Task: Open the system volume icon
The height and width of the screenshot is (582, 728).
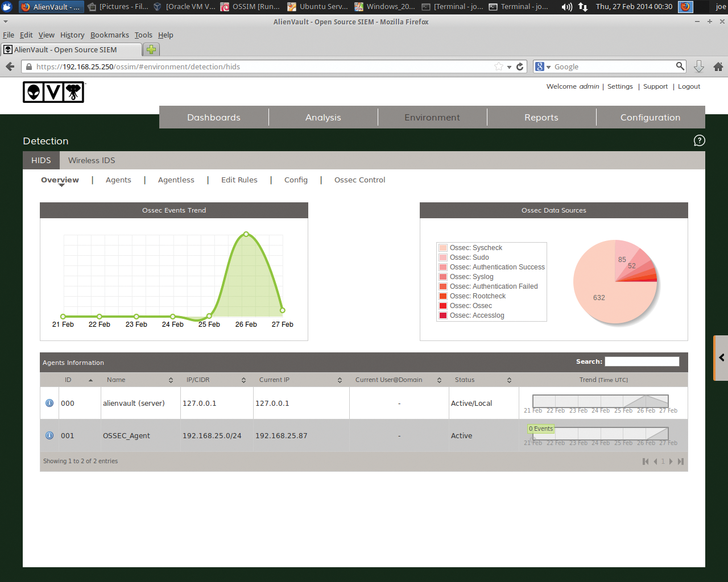Action: [x=566, y=7]
